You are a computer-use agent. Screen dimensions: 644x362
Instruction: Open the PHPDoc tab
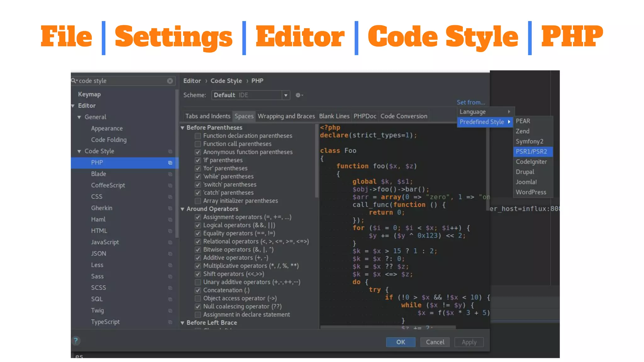click(365, 116)
